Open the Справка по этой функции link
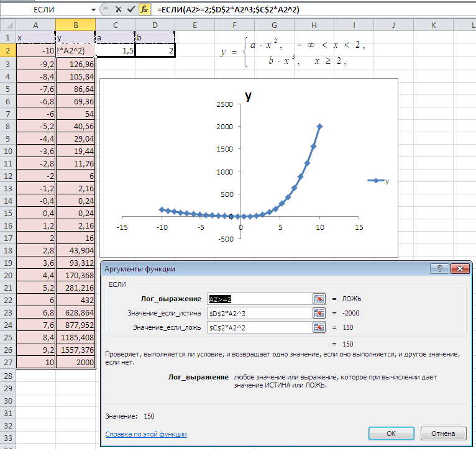Viewport: 476px width, 449px height. (146, 434)
